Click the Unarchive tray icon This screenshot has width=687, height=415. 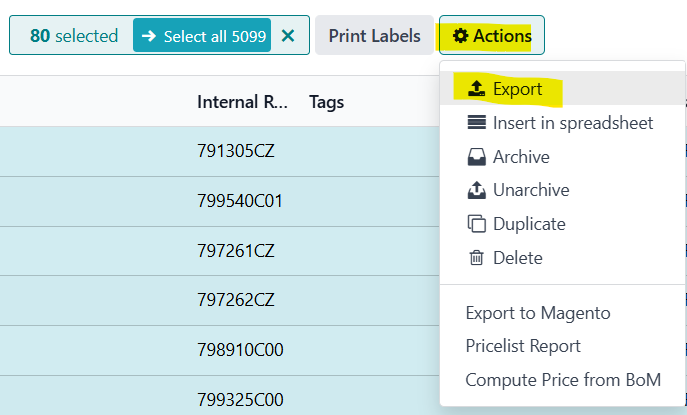tap(477, 190)
